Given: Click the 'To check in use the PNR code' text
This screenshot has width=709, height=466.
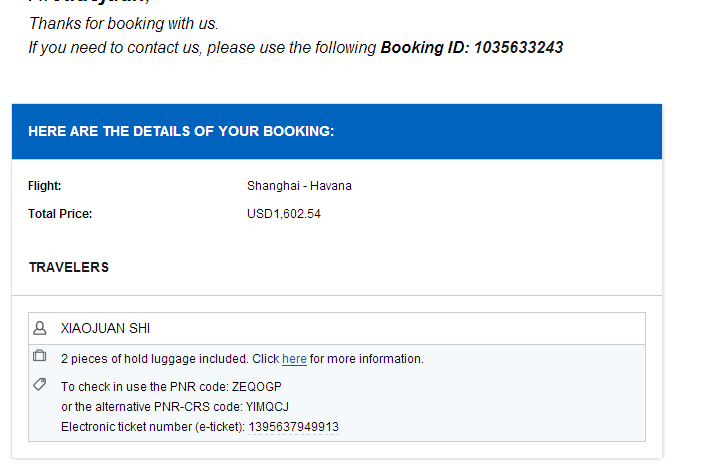Looking at the screenshot, I should [x=145, y=387].
